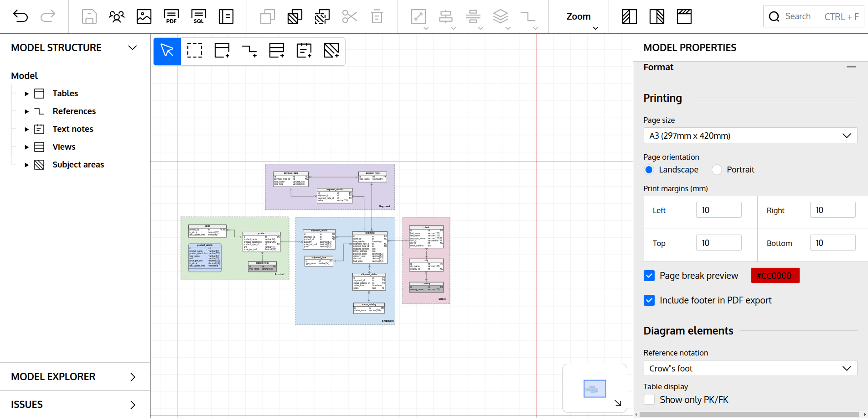
Task: Click the trash Delete icon
Action: [x=377, y=16]
